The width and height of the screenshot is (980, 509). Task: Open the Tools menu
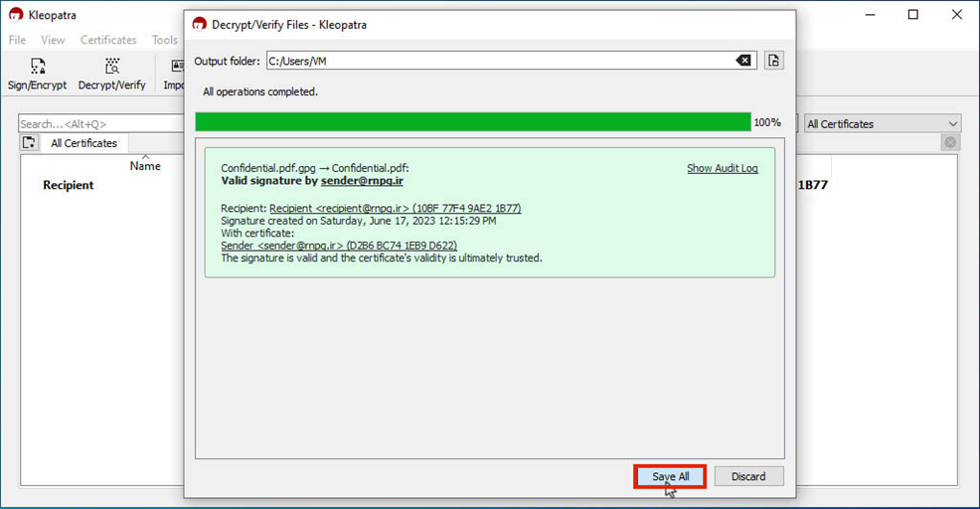pyautogui.click(x=164, y=40)
